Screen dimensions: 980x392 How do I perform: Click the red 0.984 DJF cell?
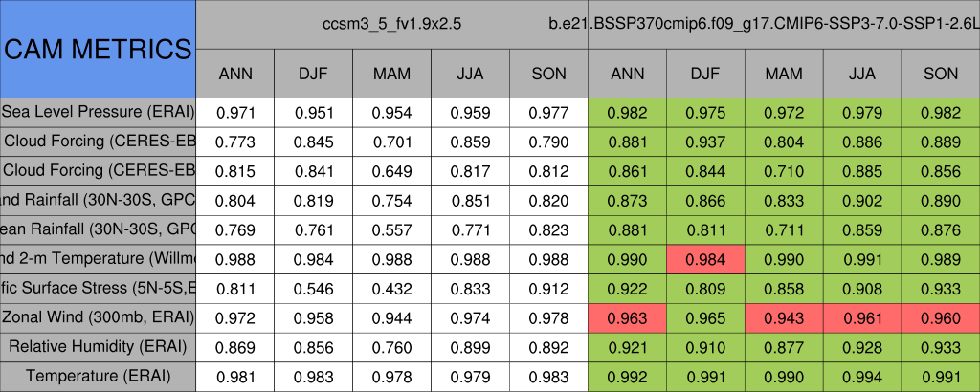coord(705,258)
